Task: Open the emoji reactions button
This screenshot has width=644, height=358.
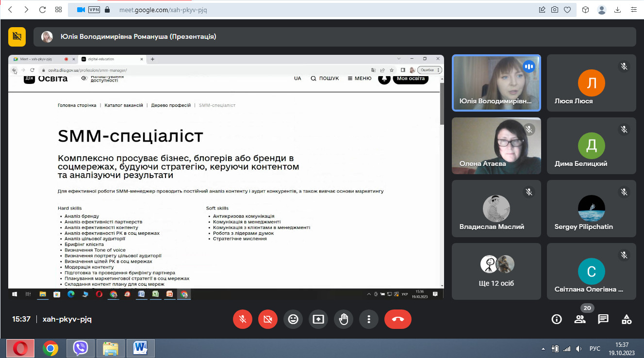Action: point(293,319)
